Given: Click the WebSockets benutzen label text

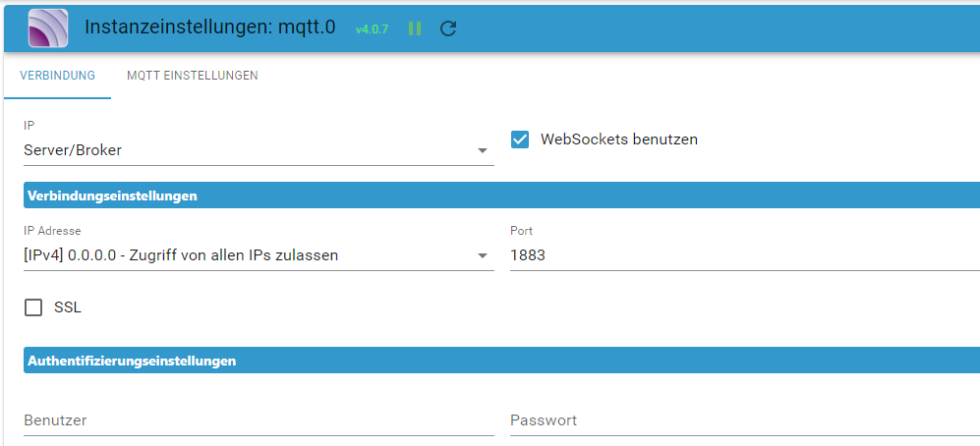Looking at the screenshot, I should click(x=618, y=139).
